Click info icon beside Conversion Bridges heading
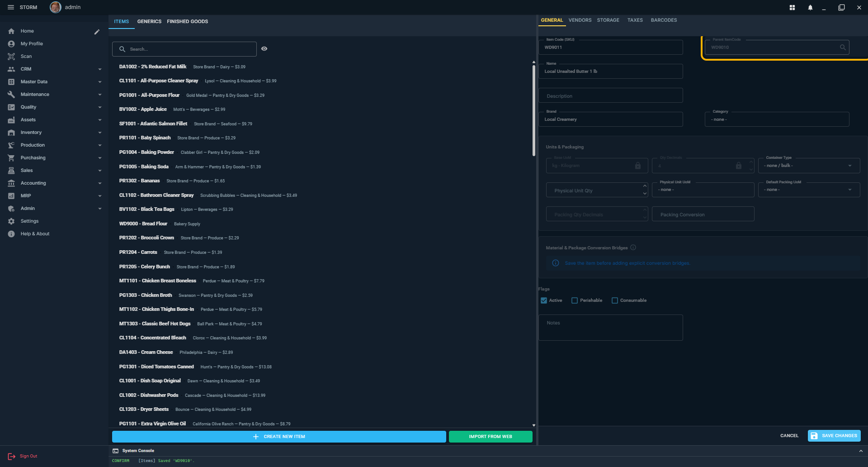The width and height of the screenshot is (868, 467). (x=633, y=248)
